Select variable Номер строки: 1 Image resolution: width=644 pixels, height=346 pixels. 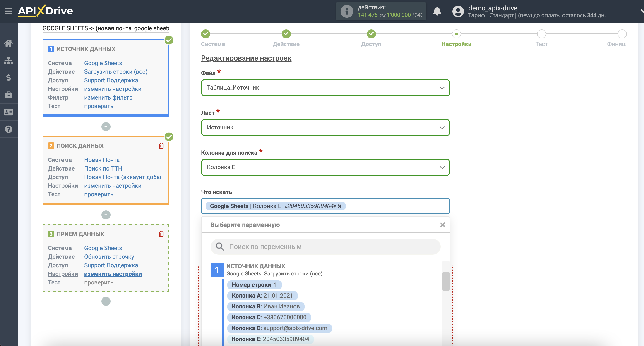[254, 285]
